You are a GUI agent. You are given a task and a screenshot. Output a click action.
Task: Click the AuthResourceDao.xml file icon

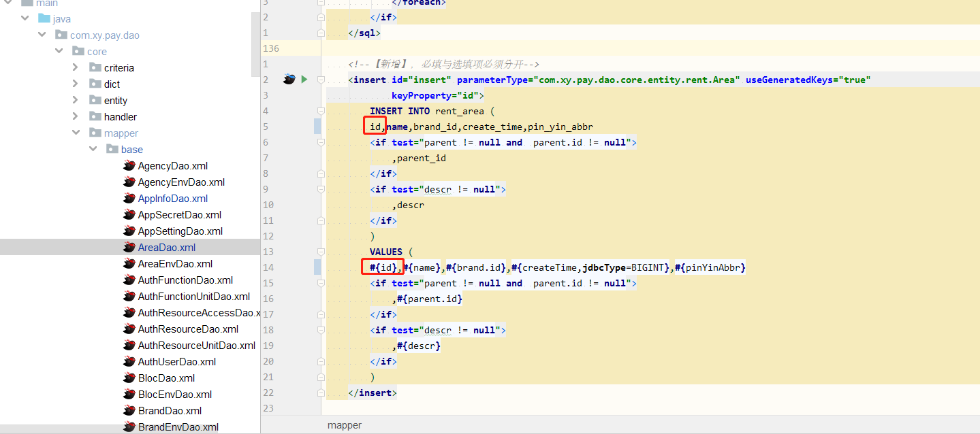[129, 329]
